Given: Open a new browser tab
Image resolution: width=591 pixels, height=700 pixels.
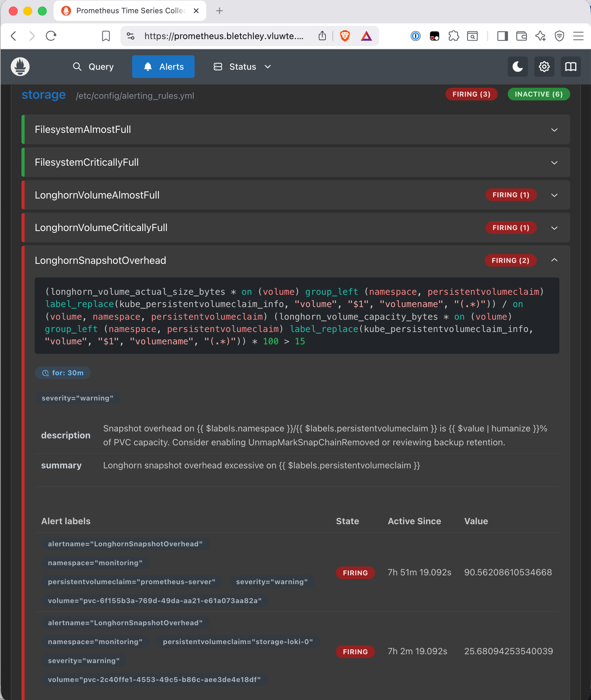Looking at the screenshot, I should (219, 11).
